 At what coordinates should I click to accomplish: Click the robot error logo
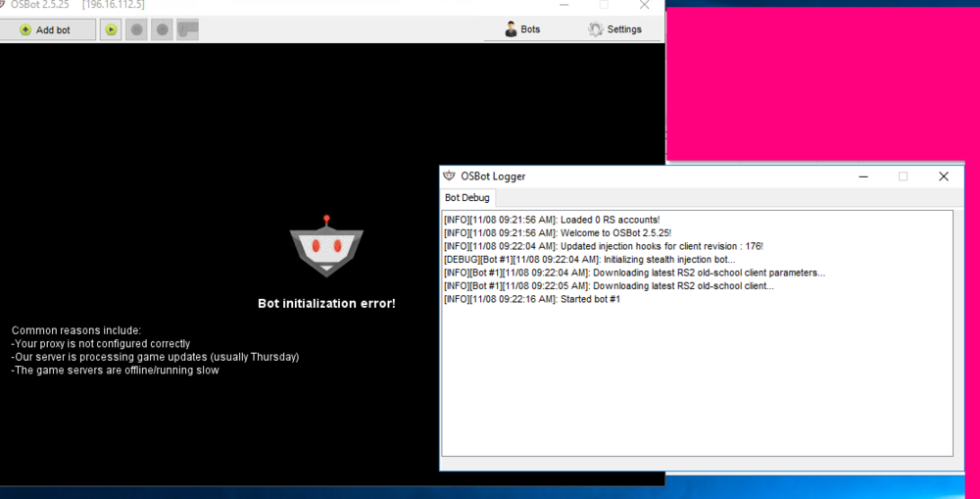[326, 246]
